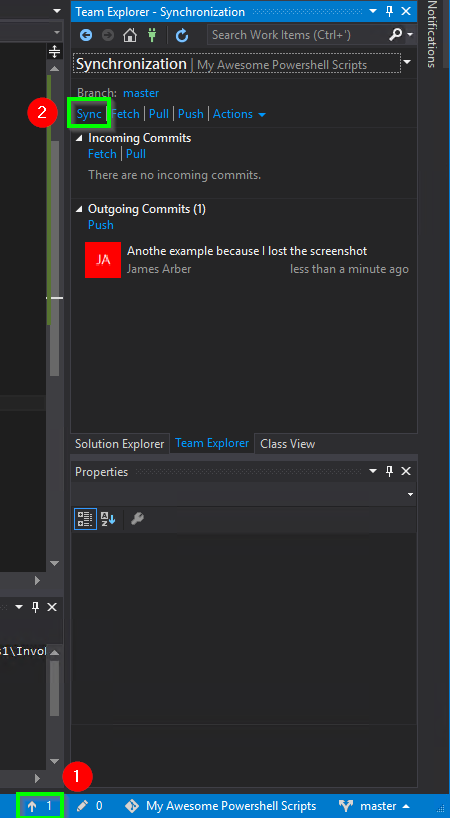Click the Sync link

(x=89, y=114)
